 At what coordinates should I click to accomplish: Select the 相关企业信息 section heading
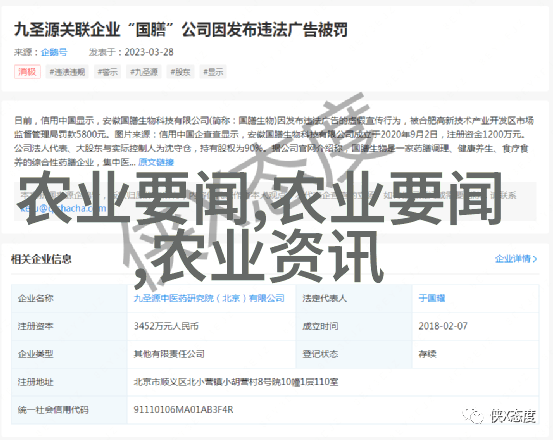click(41, 259)
